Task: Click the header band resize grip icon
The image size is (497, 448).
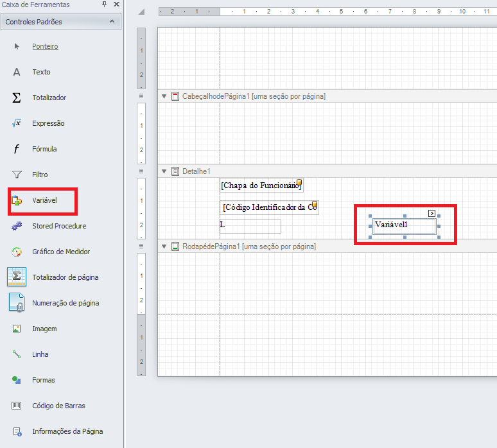Action: [141, 96]
